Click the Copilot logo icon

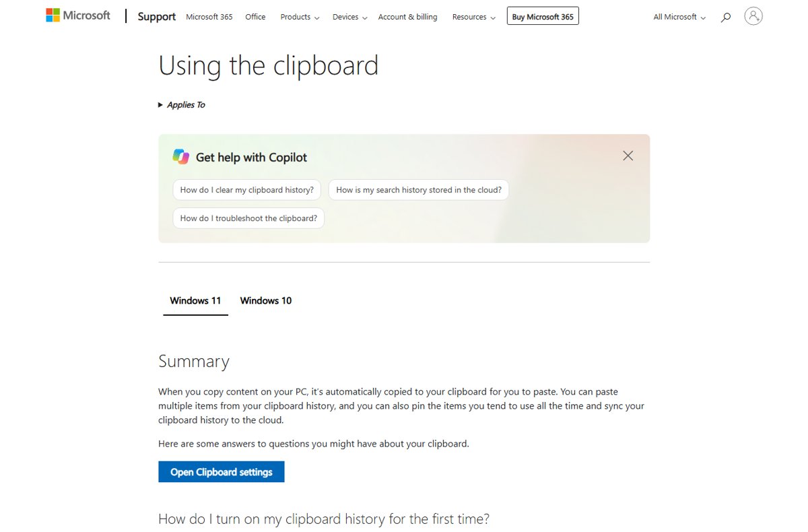coord(180,157)
